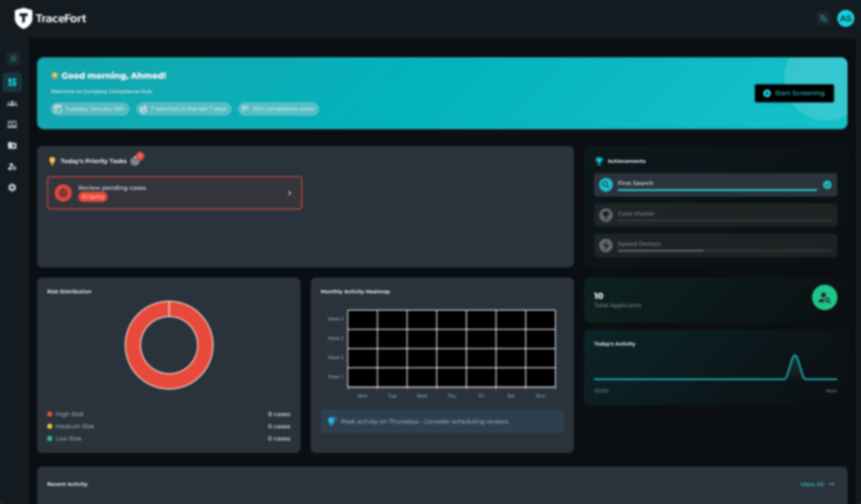
Task: Open the applicants group sidebar icon
Action: click(x=12, y=103)
